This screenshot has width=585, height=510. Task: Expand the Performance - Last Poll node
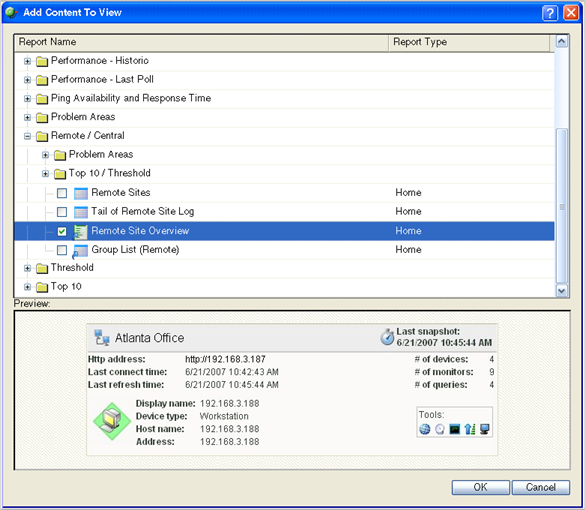click(27, 79)
